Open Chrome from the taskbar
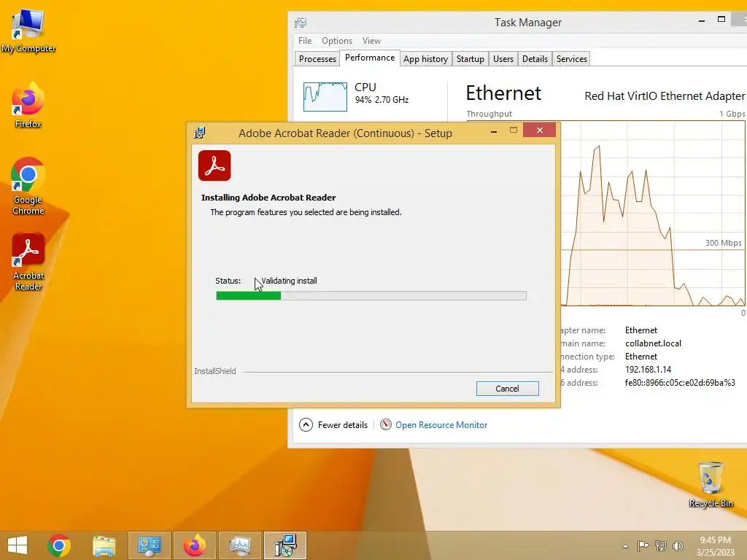 click(x=59, y=545)
